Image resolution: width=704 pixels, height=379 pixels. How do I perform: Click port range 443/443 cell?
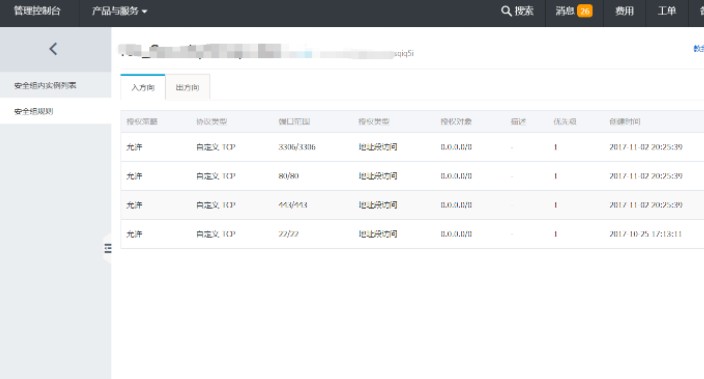(293, 205)
